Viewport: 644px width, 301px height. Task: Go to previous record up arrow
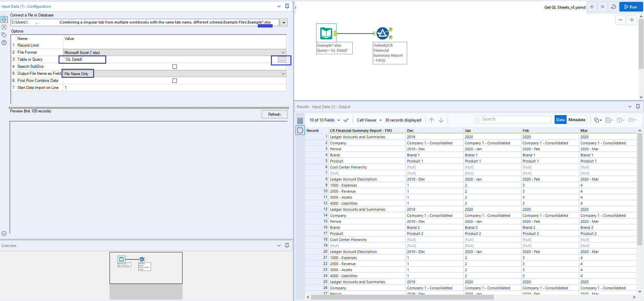(432, 120)
